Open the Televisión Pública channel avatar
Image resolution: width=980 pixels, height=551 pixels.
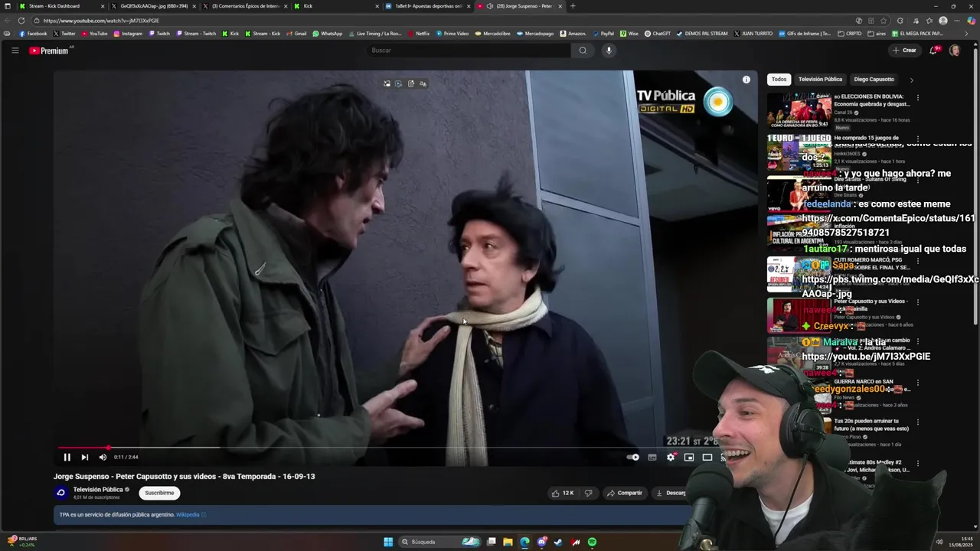(61, 493)
